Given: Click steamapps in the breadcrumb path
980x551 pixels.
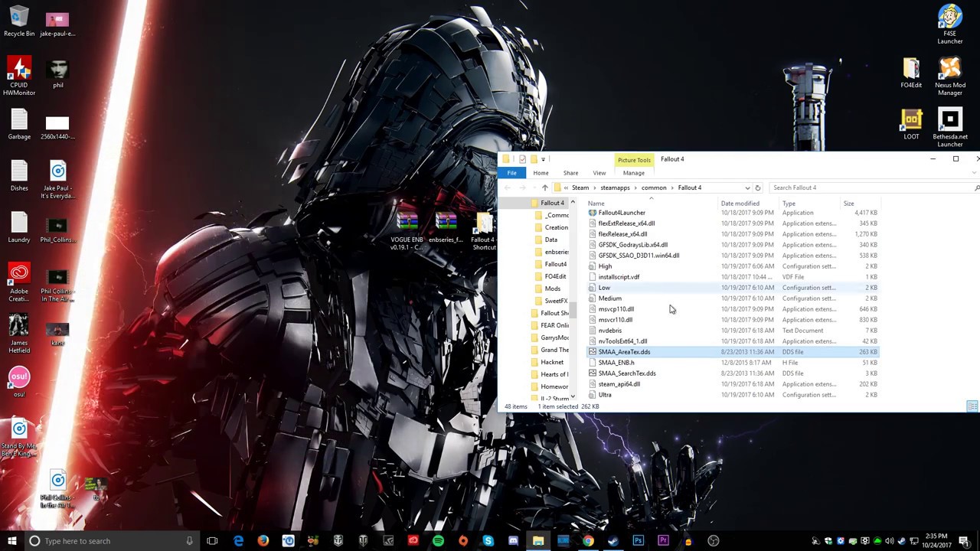Looking at the screenshot, I should pyautogui.click(x=615, y=187).
